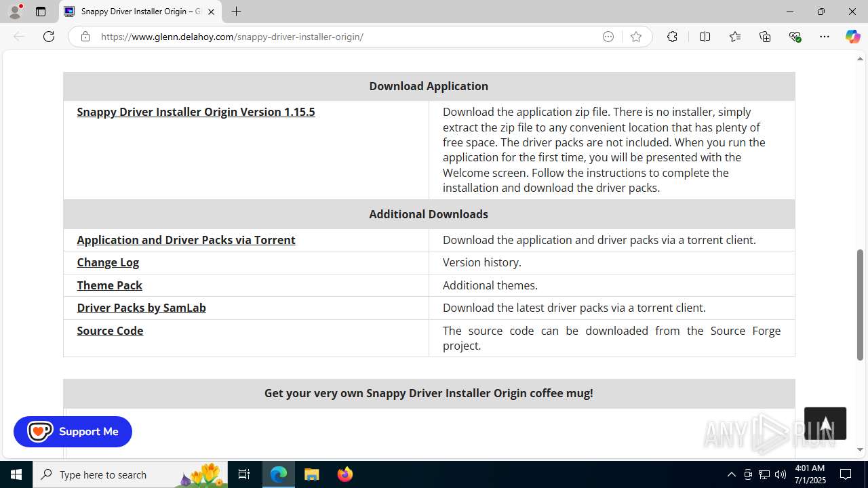868x488 pixels.
Task: Open the Favorites list
Action: [735, 37]
